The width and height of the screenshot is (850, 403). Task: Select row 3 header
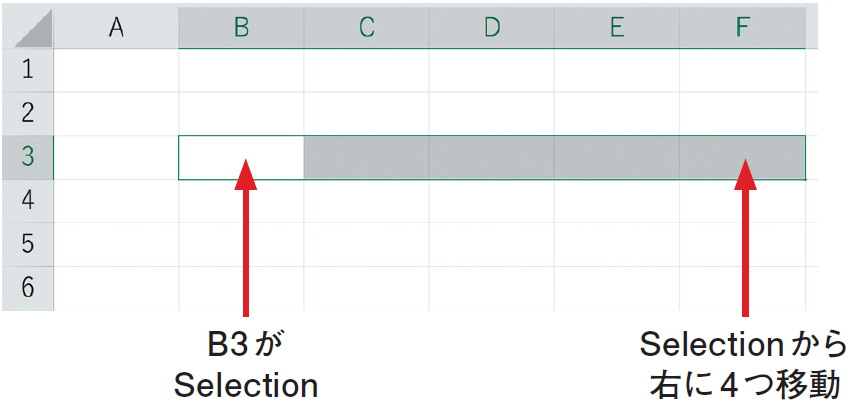pos(28,157)
